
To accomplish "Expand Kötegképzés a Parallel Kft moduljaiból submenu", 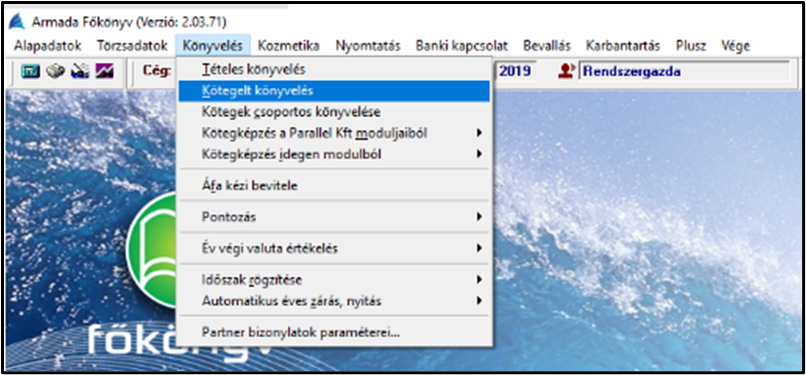I will point(334,133).
